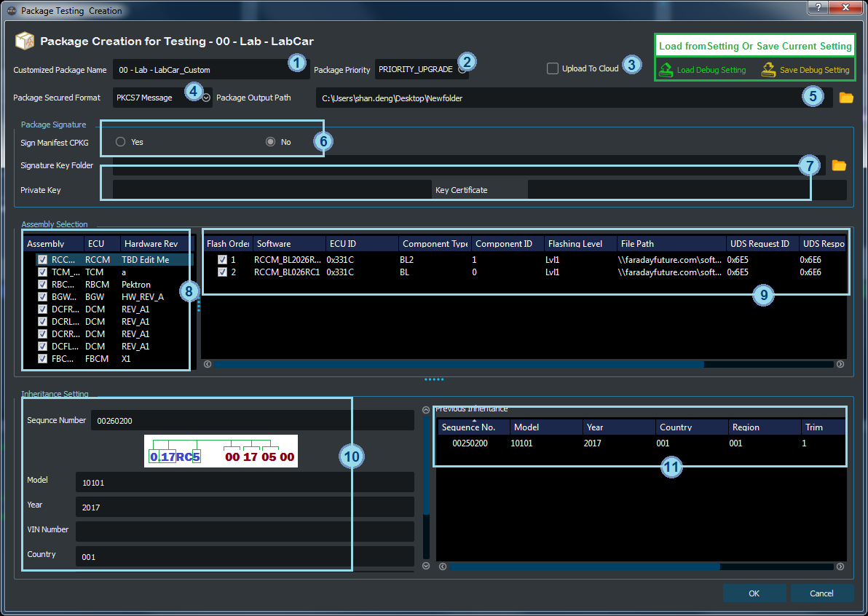The image size is (868, 616).
Task: Uncheck the BGW assembly checkbox
Action: (42, 296)
